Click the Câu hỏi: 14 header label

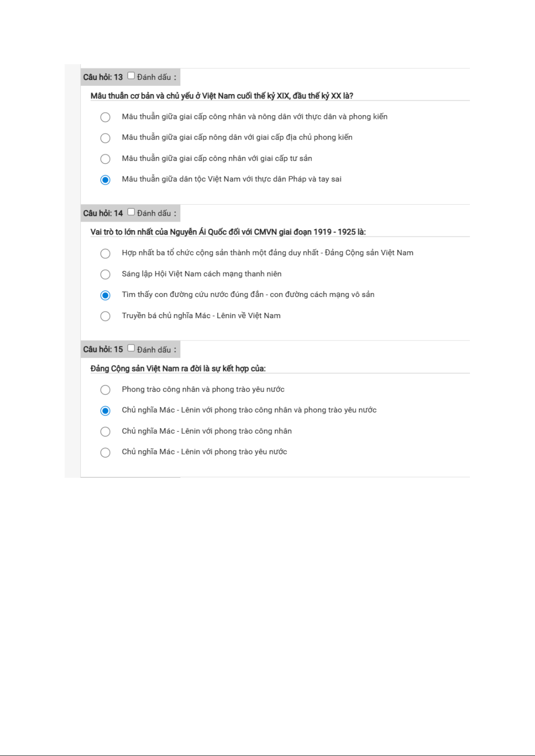click(103, 213)
